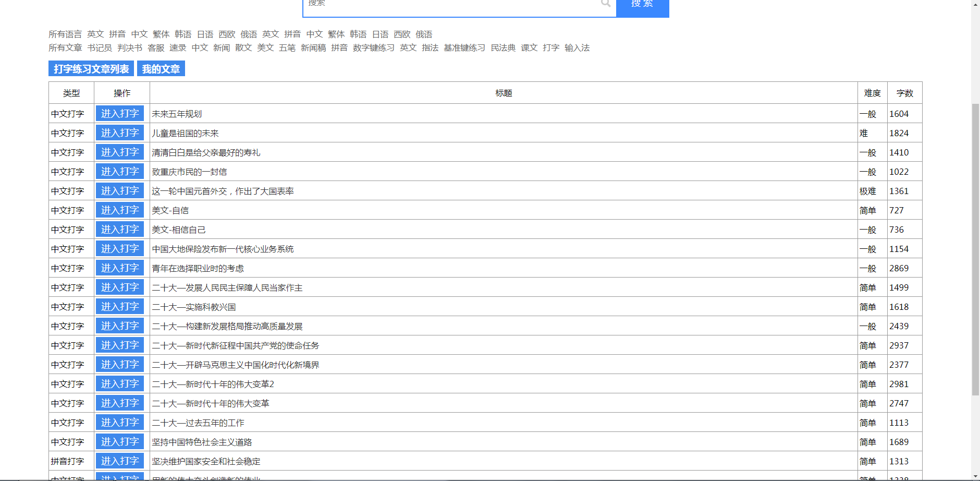
Task: Click the 操作 column header
Action: pyautogui.click(x=122, y=93)
